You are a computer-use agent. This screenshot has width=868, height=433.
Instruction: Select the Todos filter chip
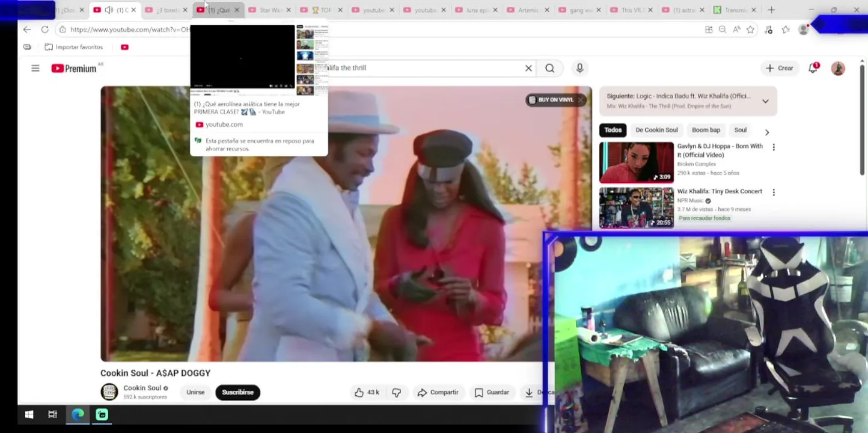613,130
